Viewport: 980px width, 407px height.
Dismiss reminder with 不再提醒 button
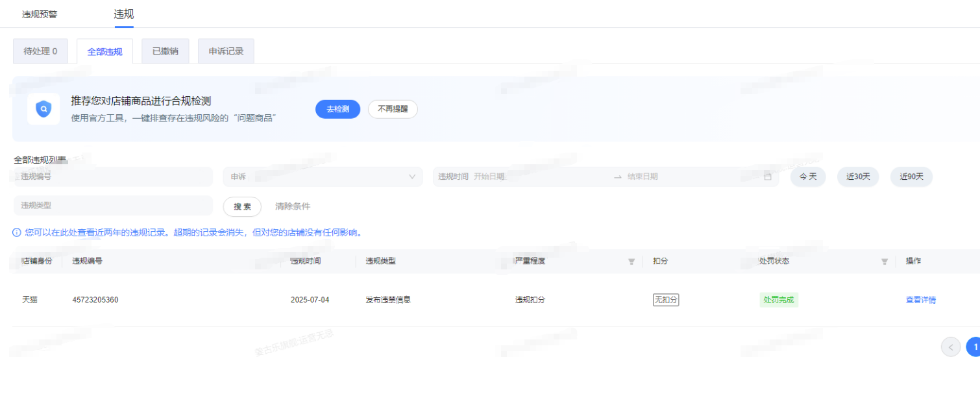[393, 109]
